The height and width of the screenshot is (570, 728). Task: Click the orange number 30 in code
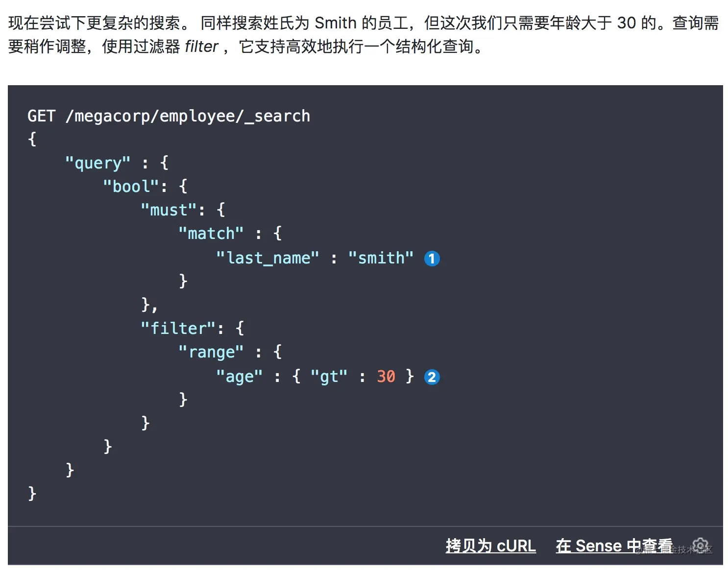pos(386,376)
